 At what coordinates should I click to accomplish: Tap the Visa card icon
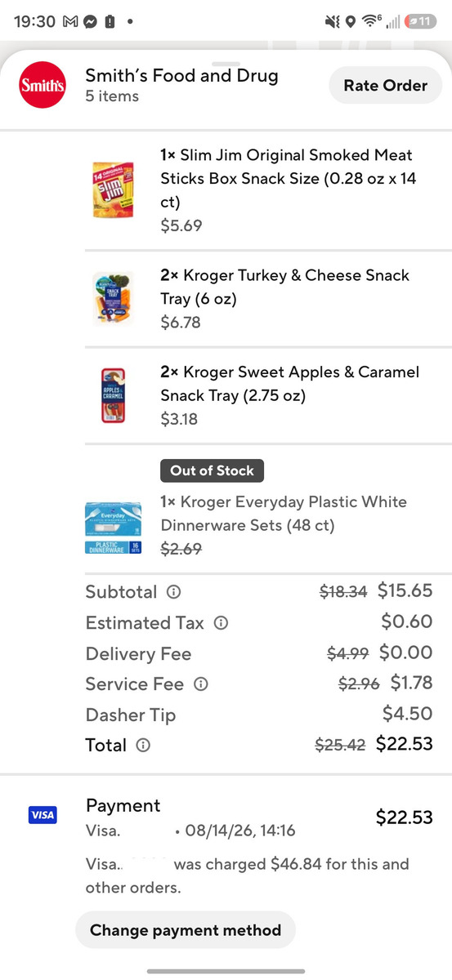pos(43,814)
